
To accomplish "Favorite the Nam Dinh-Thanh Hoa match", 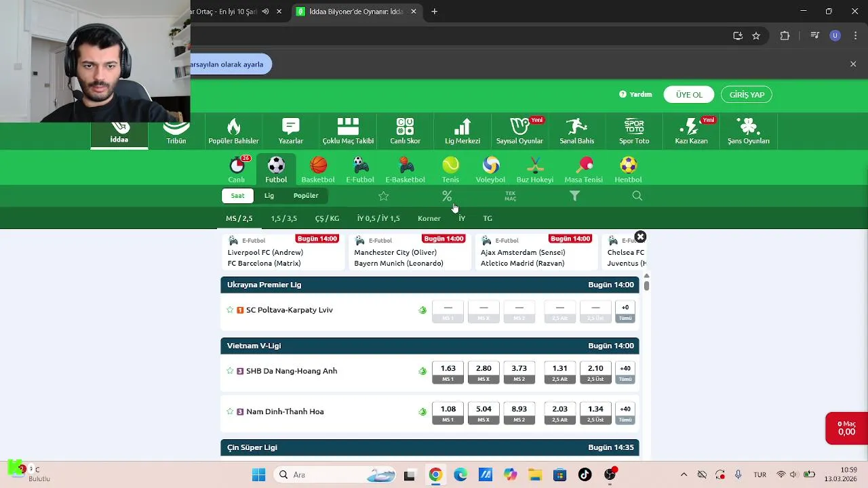I will [230, 411].
